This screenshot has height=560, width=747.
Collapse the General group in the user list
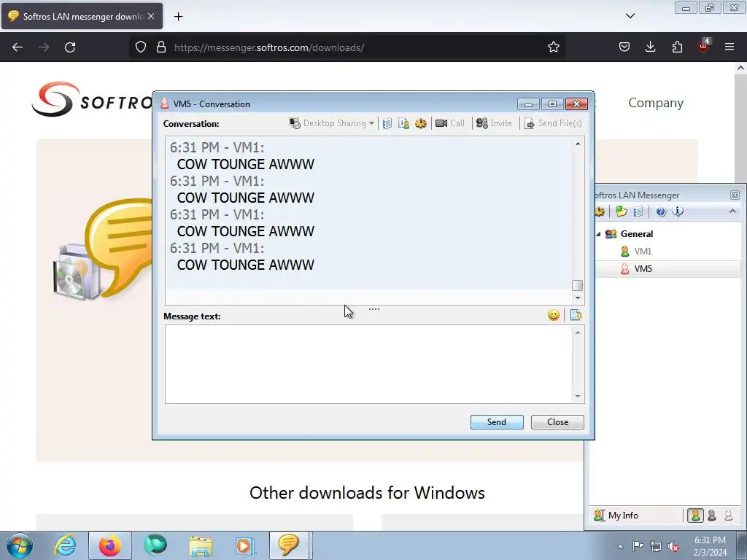[598, 234]
